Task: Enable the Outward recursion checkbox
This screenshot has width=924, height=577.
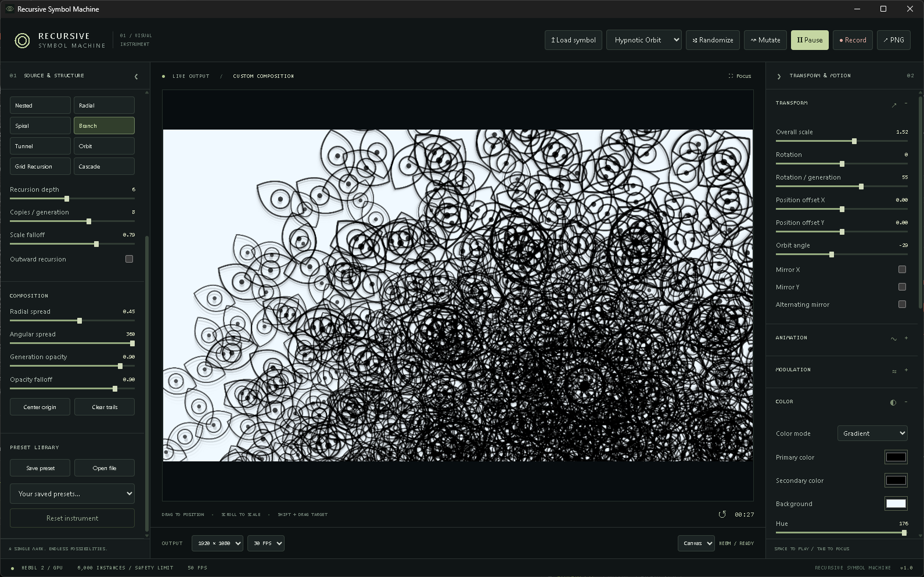Action: pyautogui.click(x=129, y=259)
